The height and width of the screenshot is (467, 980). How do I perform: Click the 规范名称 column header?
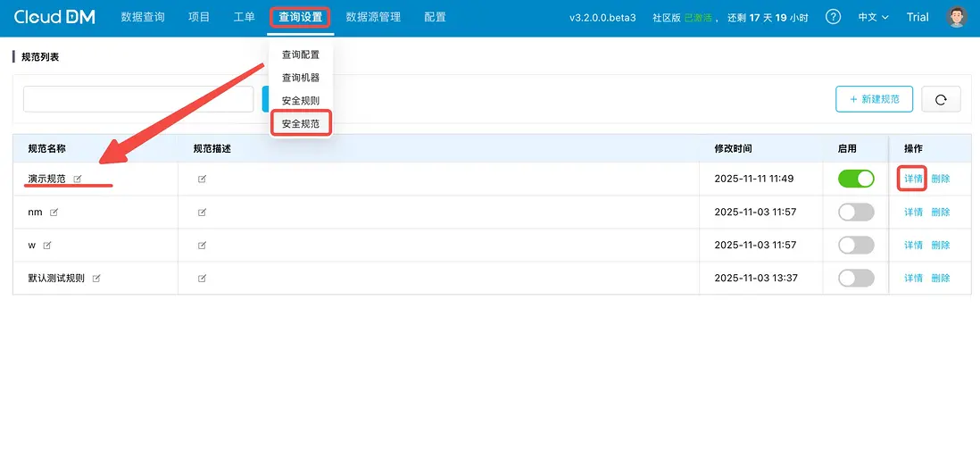[x=47, y=149]
